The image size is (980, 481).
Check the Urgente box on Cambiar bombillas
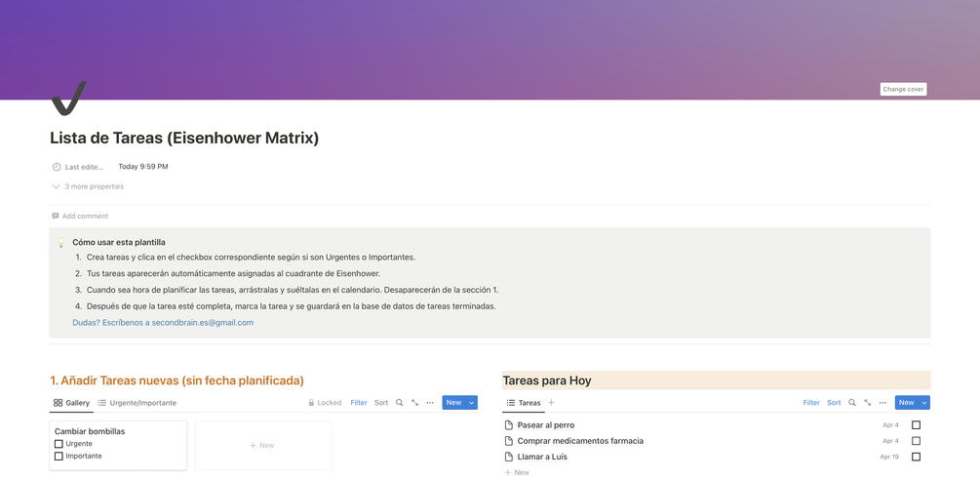pyautogui.click(x=59, y=444)
